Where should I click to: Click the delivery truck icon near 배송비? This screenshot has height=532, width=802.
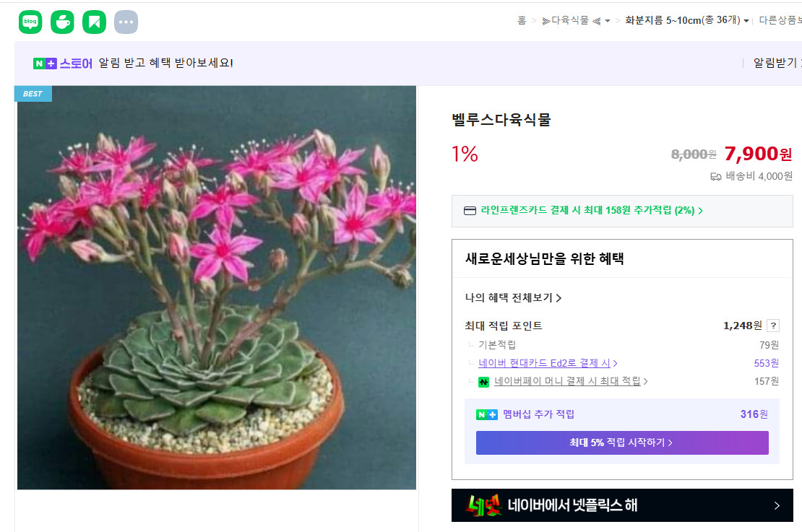coord(715,177)
